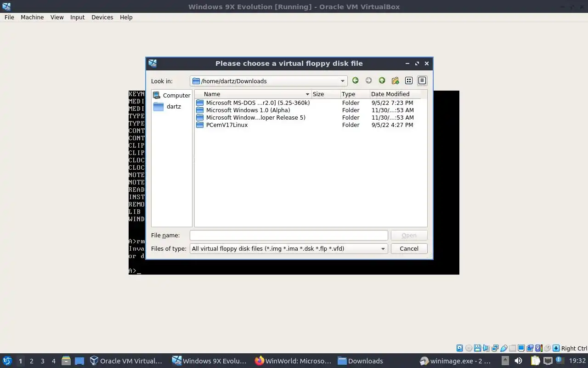This screenshot has width=588, height=368.
Task: Switch to workspace 4
Action: pos(53,361)
